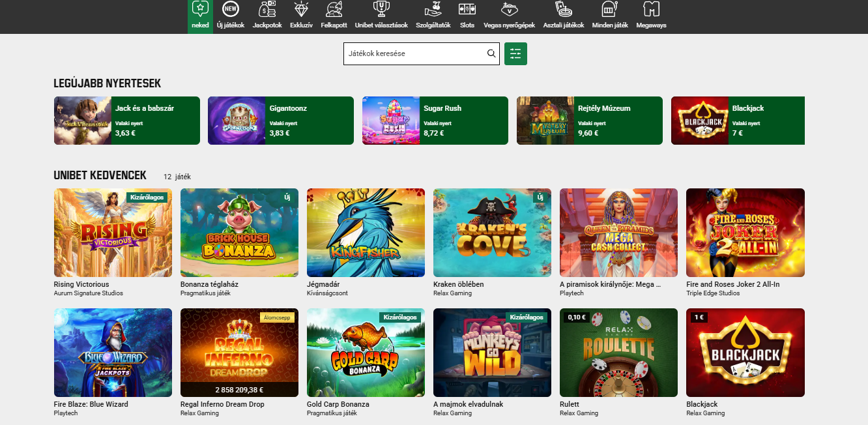Switch to the Minden játék tab label

(x=610, y=25)
